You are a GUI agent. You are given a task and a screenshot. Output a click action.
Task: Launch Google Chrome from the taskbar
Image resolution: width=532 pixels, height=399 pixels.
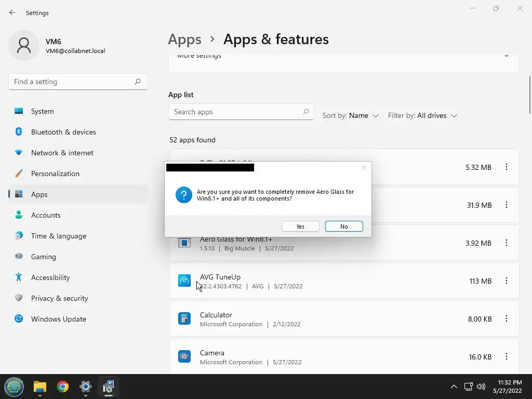tap(63, 387)
